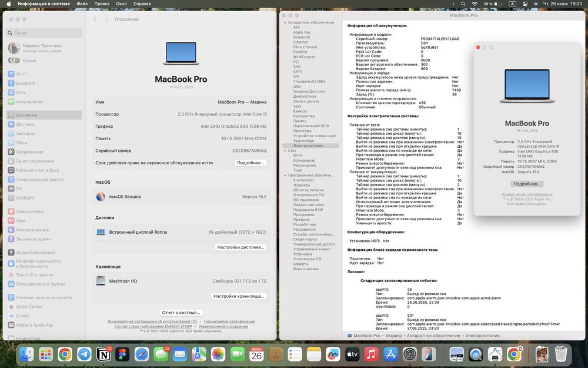Screen dimensions: 588x368
Task: Open Mail app in the Dock
Action: click(180, 354)
